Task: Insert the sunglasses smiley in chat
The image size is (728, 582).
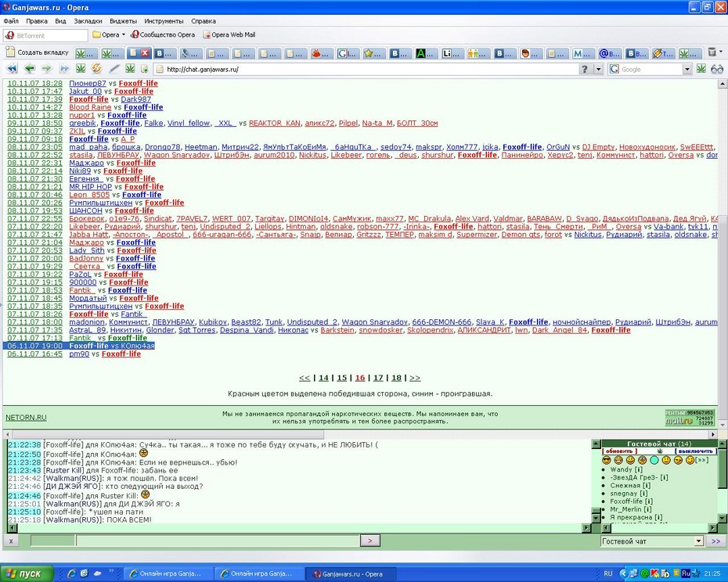Action: pos(607,460)
